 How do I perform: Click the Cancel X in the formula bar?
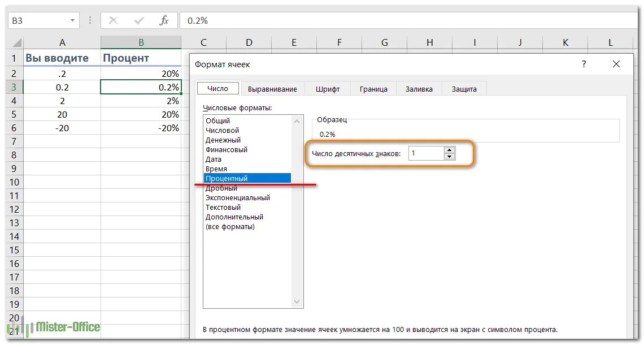click(x=113, y=20)
